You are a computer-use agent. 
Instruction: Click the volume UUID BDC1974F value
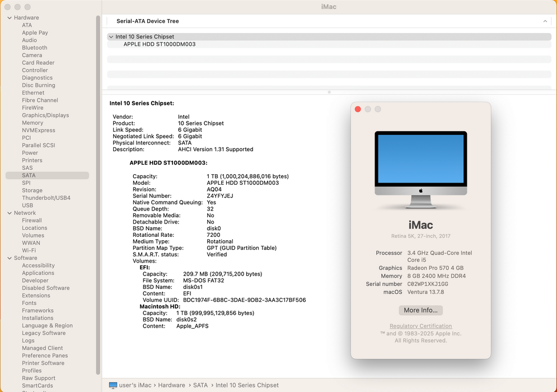point(245,300)
